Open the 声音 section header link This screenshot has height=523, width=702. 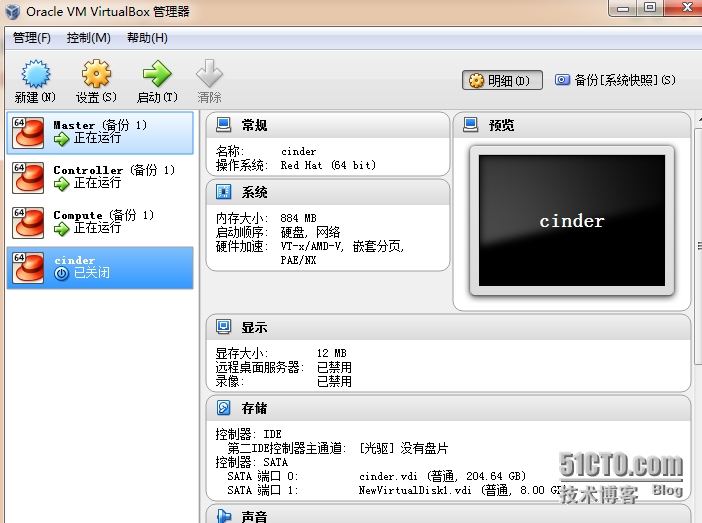[x=254, y=516]
